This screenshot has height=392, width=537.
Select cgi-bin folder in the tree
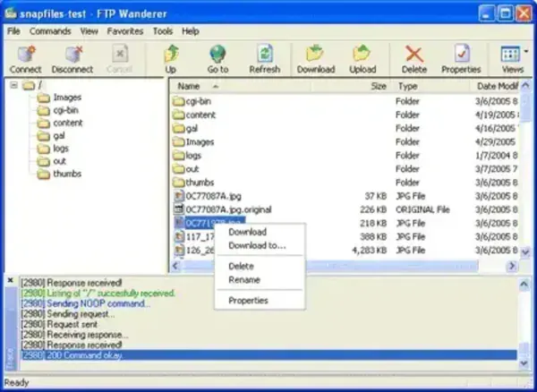[x=57, y=110]
